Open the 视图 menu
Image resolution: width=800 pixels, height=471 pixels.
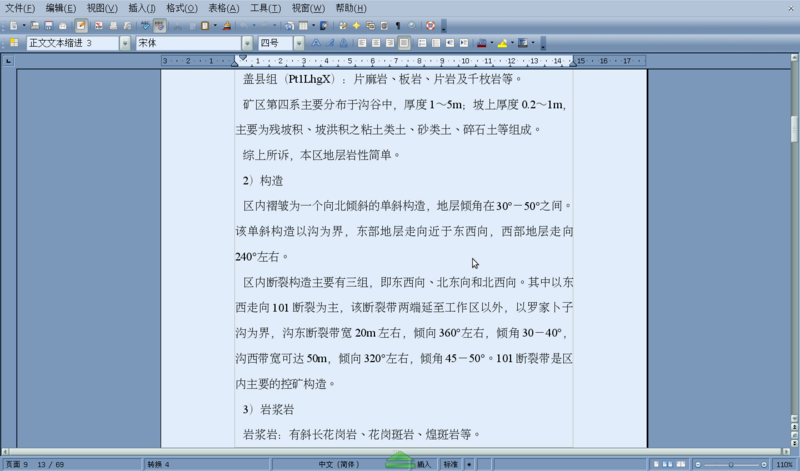pos(102,8)
